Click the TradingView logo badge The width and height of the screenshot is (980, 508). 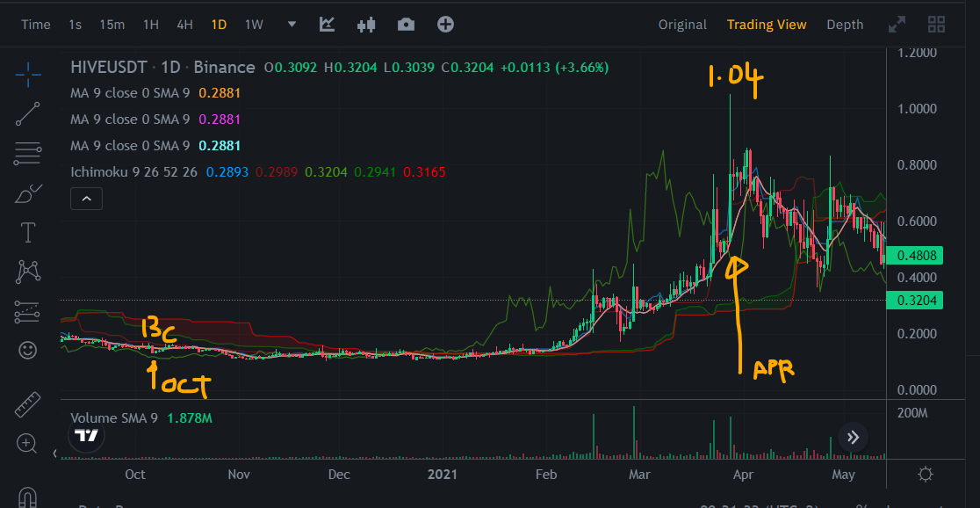[x=87, y=435]
